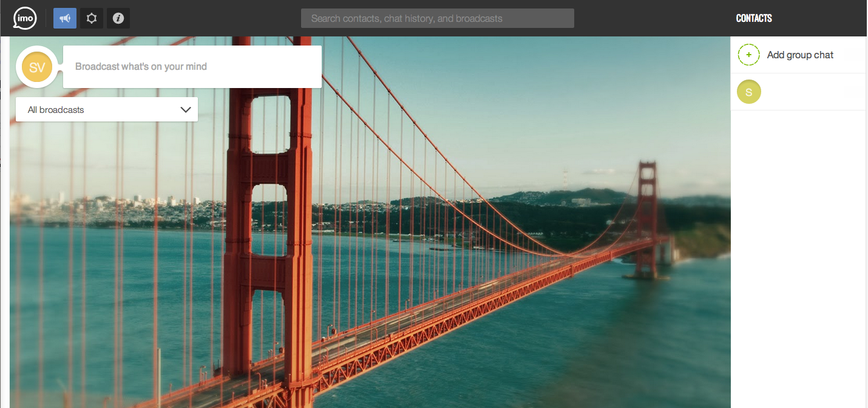The width and height of the screenshot is (868, 408).
Task: Open the settings gear icon
Action: point(92,18)
